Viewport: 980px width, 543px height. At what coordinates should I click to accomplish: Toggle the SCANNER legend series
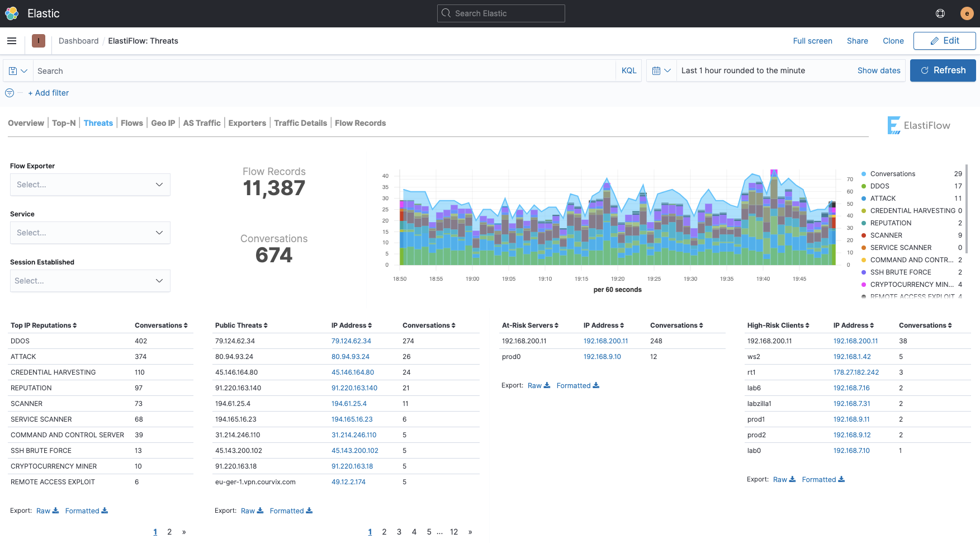[x=886, y=235]
